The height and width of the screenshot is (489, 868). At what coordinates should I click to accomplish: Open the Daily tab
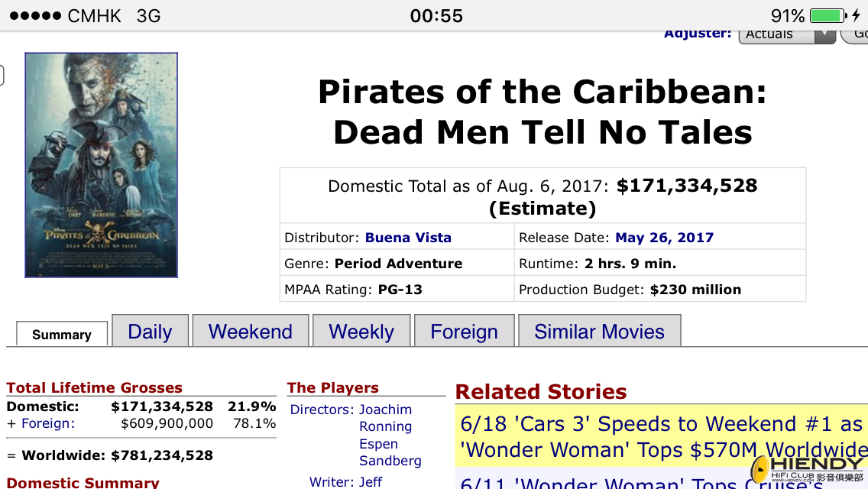(x=150, y=331)
